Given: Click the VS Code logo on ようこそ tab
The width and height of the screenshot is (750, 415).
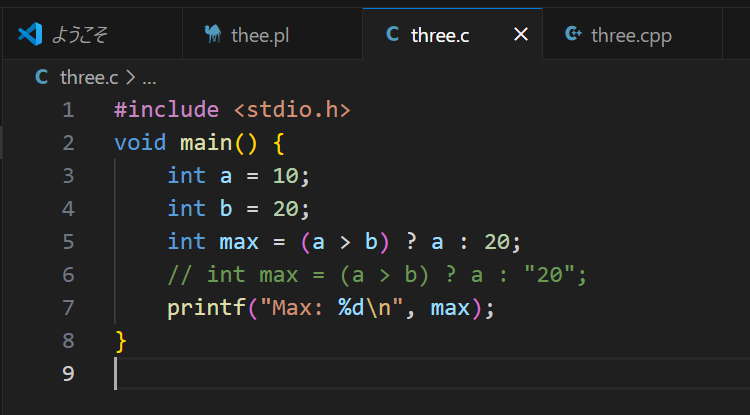Looking at the screenshot, I should click(29, 35).
